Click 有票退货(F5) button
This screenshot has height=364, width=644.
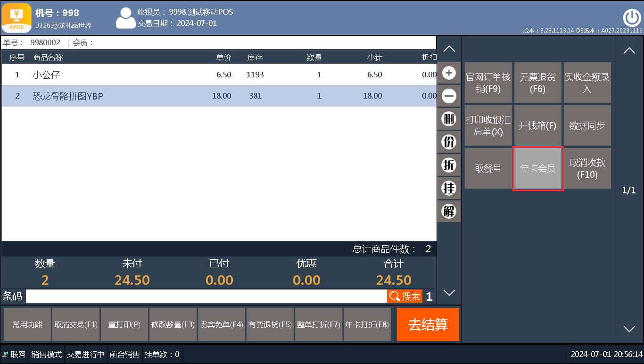pyautogui.click(x=270, y=324)
